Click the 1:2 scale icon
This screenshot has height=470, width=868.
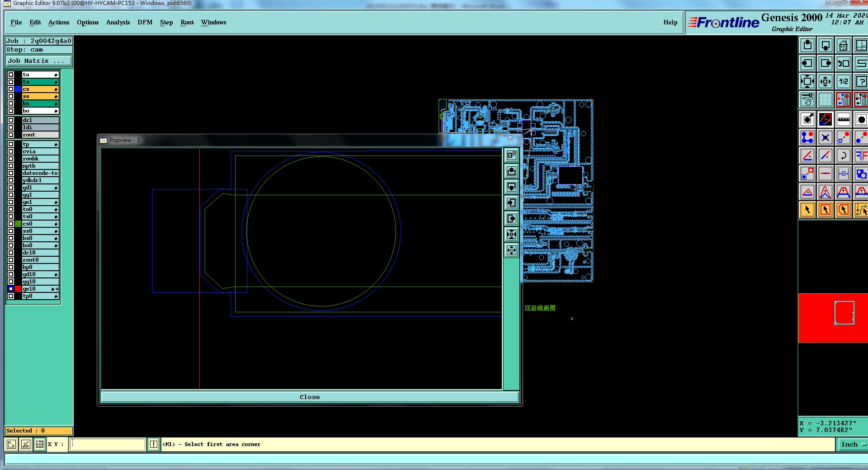[x=844, y=81]
